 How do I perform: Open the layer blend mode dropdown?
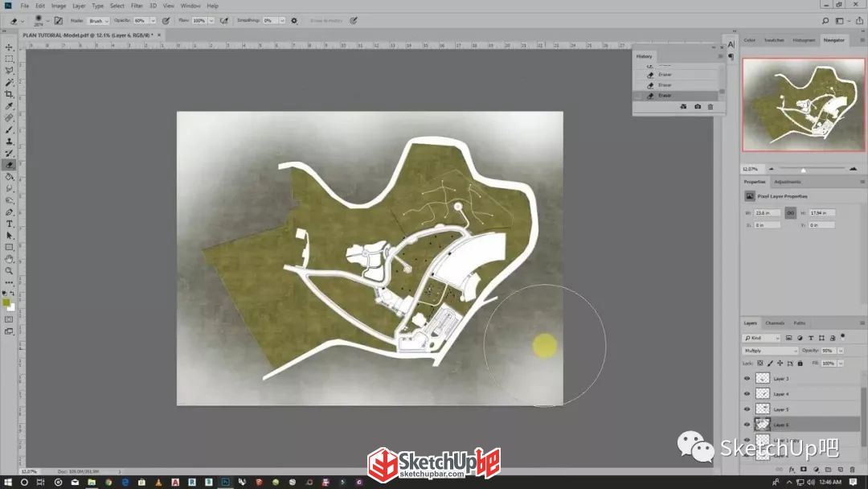pos(770,351)
